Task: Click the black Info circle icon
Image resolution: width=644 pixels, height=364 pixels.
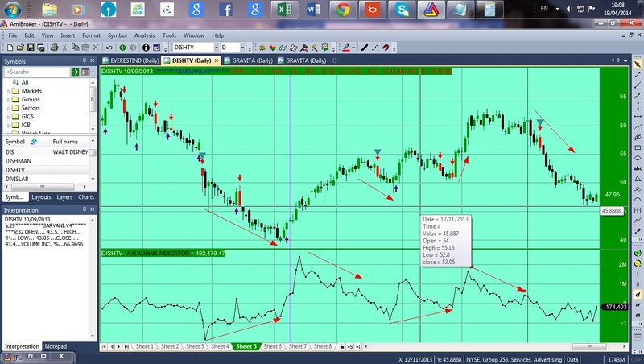Action: click(146, 48)
